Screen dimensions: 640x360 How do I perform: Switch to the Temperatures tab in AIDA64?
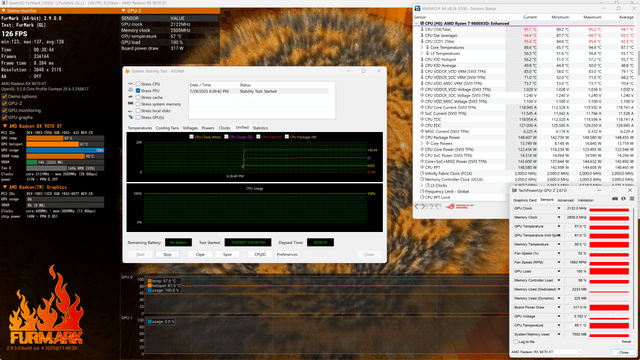point(140,128)
